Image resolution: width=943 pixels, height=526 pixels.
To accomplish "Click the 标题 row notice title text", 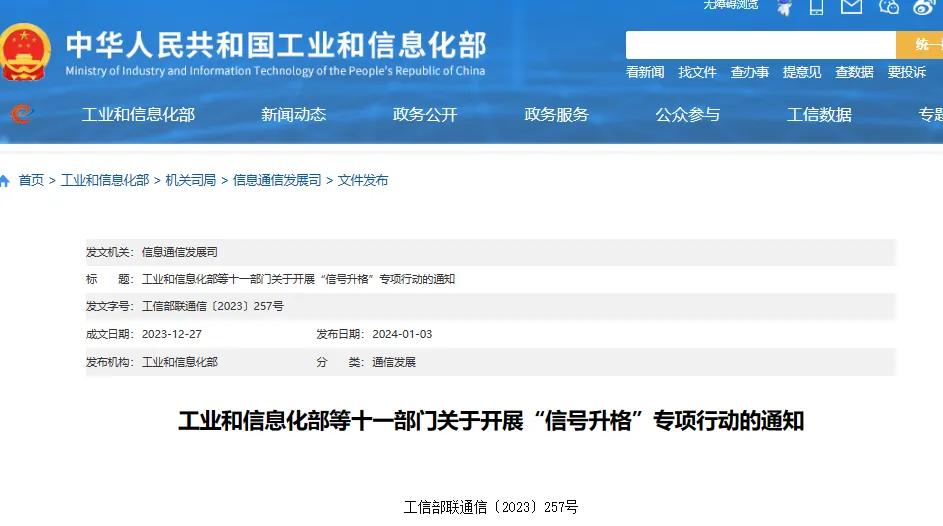I will pos(298,279).
